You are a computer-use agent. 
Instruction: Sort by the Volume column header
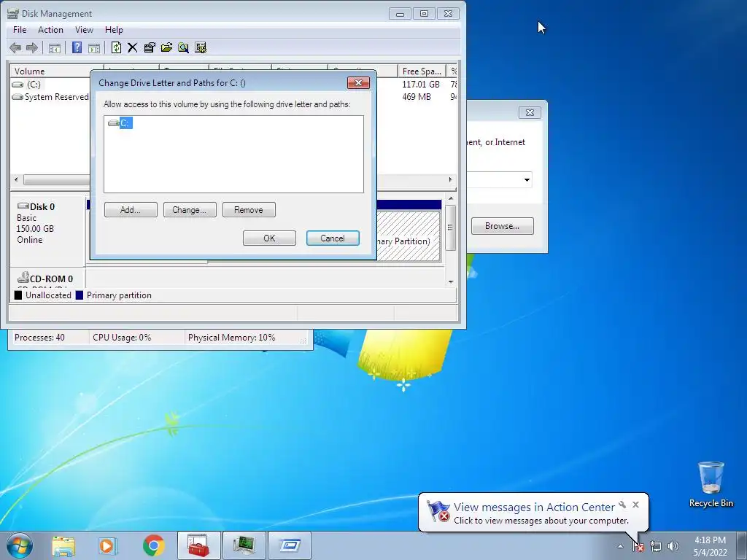[x=56, y=71]
